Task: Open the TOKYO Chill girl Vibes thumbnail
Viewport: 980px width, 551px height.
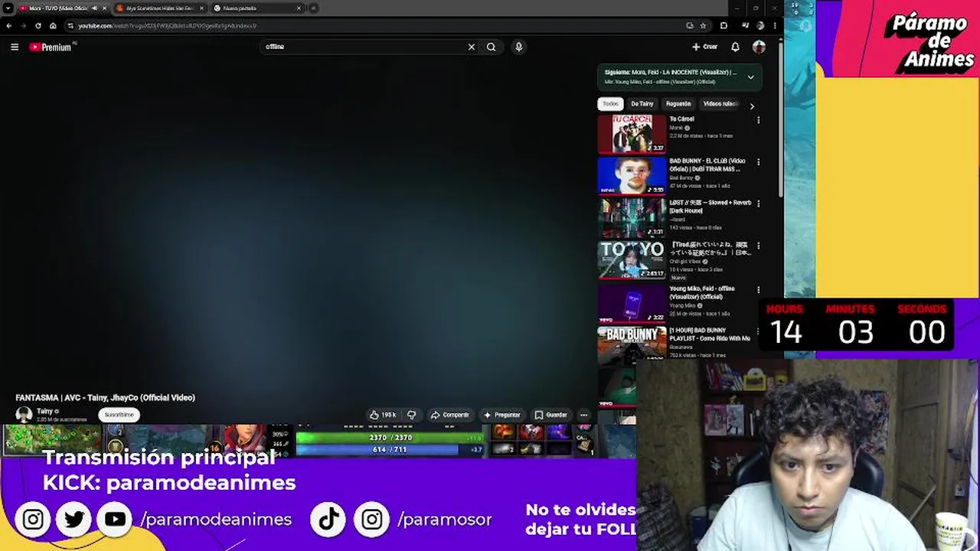Action: click(x=632, y=259)
